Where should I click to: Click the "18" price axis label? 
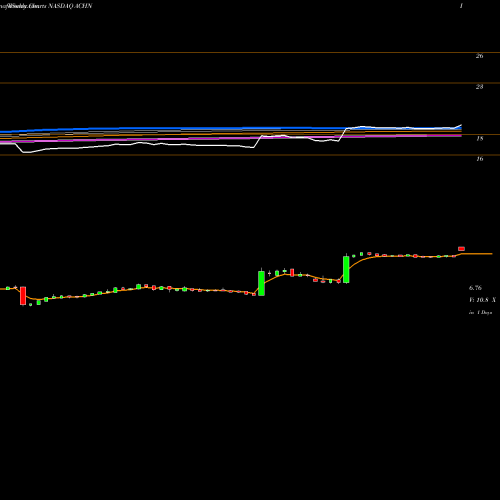click(x=480, y=138)
